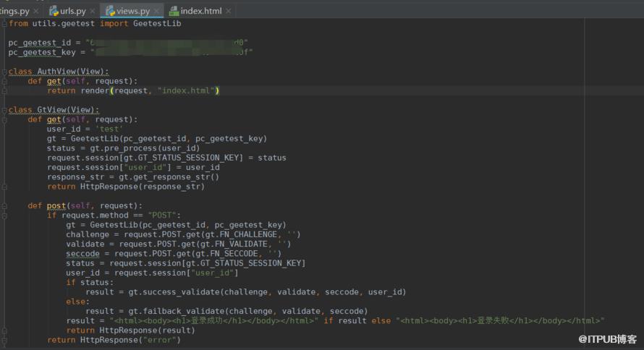Click the 'AuthView' class name
This screenshot has height=350, width=644.
[x=56, y=72]
